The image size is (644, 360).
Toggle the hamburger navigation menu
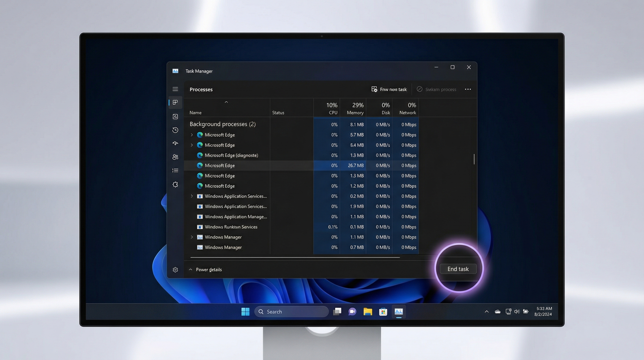[175, 89]
